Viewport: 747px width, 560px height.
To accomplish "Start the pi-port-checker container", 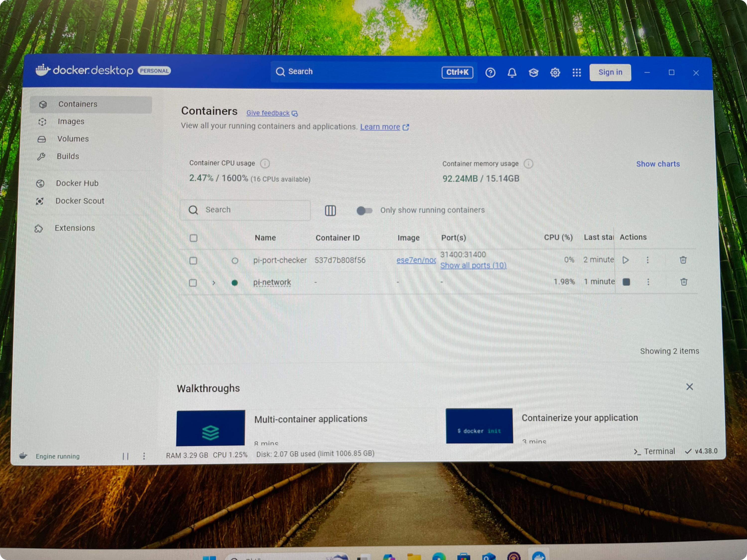I will pos(625,260).
